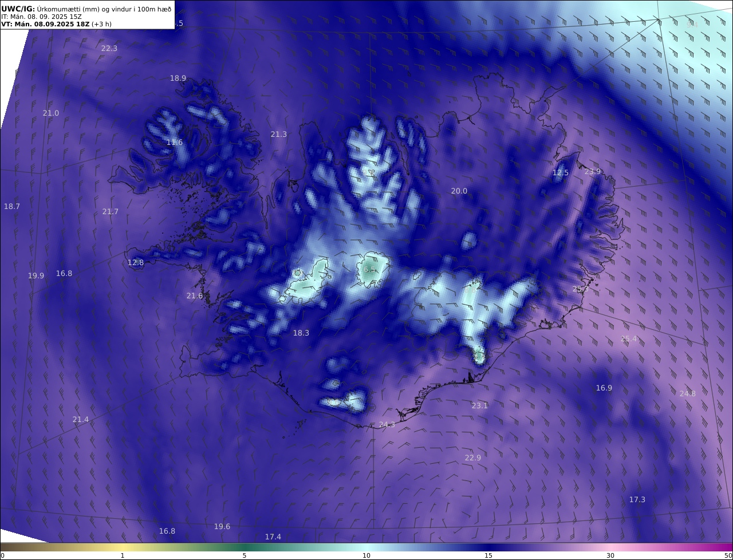Viewport: 733px width, 560px height.
Task: Click the 'VT: Mán. 08.09.2025 18Z' valid time
Action: pyautogui.click(x=45, y=24)
